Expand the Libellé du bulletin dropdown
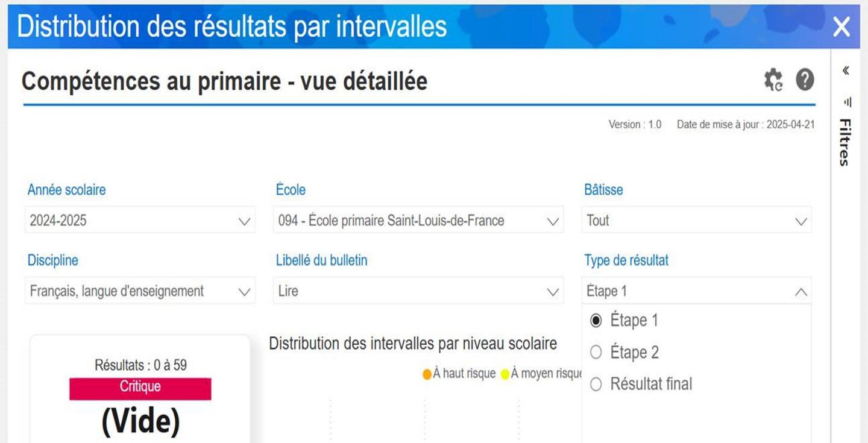 point(418,291)
